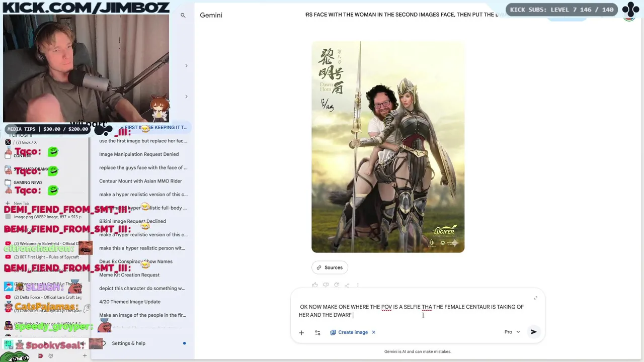644x362 pixels.
Task: Expand the prompt box to fullscreen
Action: [535, 298]
